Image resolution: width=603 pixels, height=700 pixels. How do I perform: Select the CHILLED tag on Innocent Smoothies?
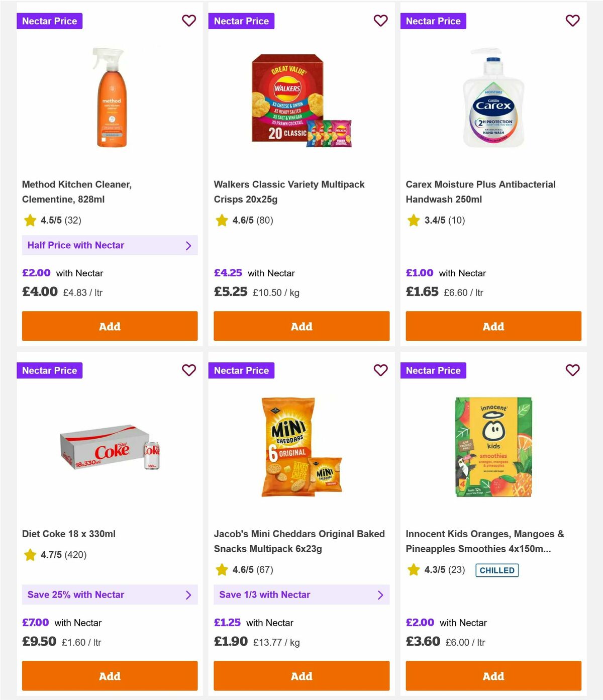pyautogui.click(x=497, y=570)
